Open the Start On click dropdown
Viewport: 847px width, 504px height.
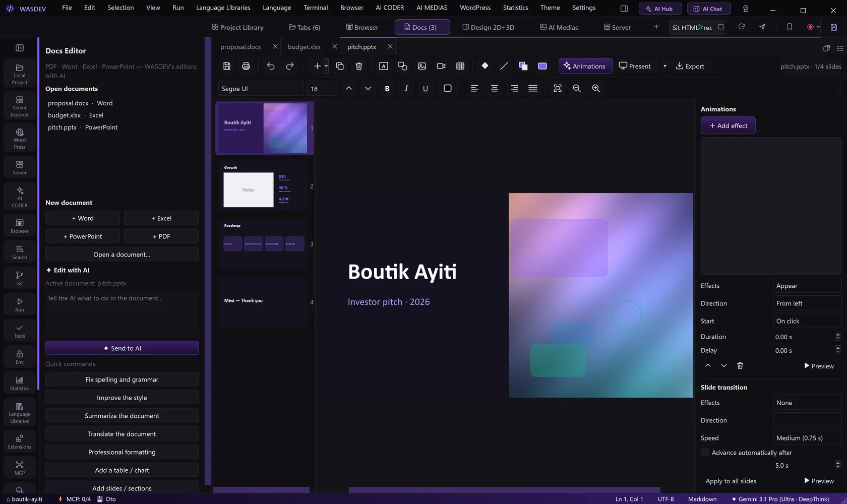(807, 321)
